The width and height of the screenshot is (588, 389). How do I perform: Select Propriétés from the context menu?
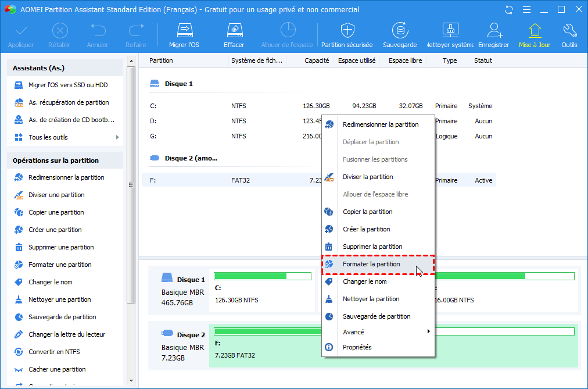pyautogui.click(x=357, y=347)
